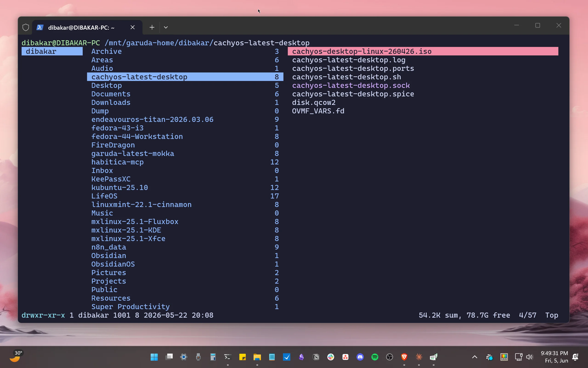Open Sticky Notes from the taskbar

pos(243,357)
